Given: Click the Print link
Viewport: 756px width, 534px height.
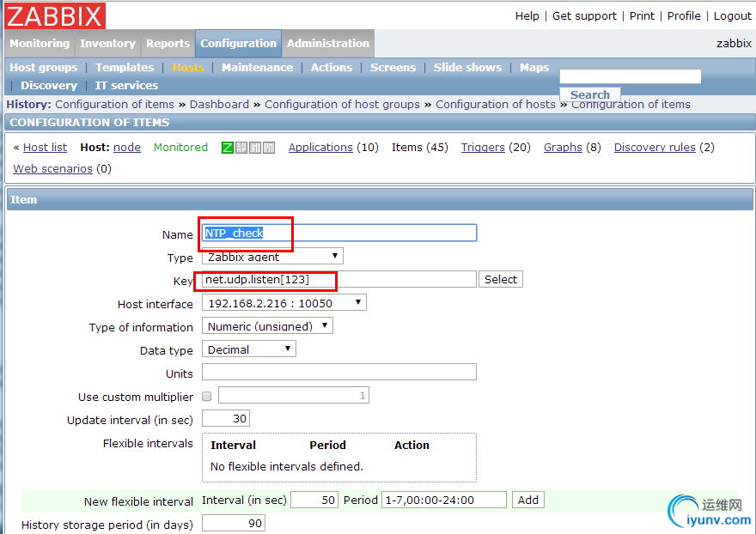Looking at the screenshot, I should 642,16.
